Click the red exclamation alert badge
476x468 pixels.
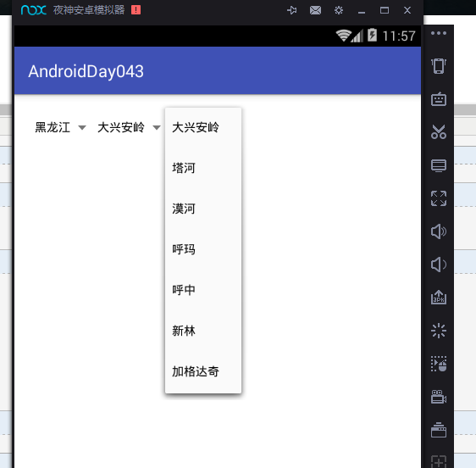coord(136,10)
